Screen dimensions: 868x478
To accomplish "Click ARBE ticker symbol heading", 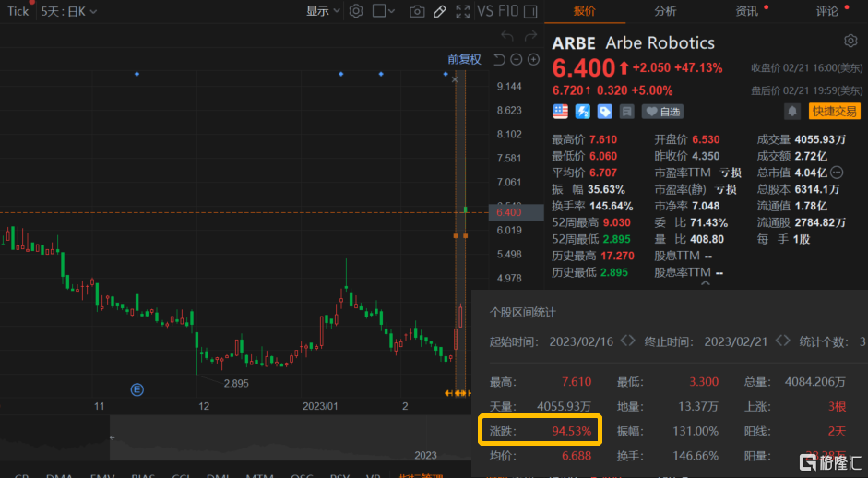I will pyautogui.click(x=574, y=42).
